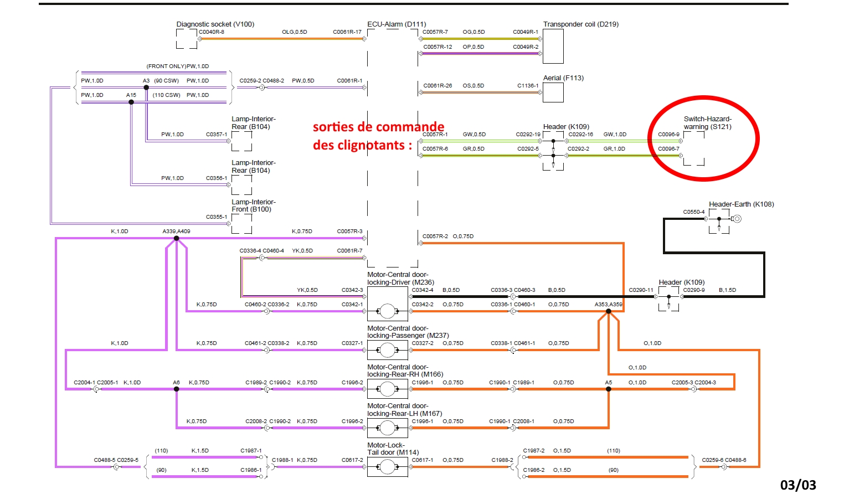
Task: Click the Tail door lock motor symbol (M114)
Action: coord(387,467)
